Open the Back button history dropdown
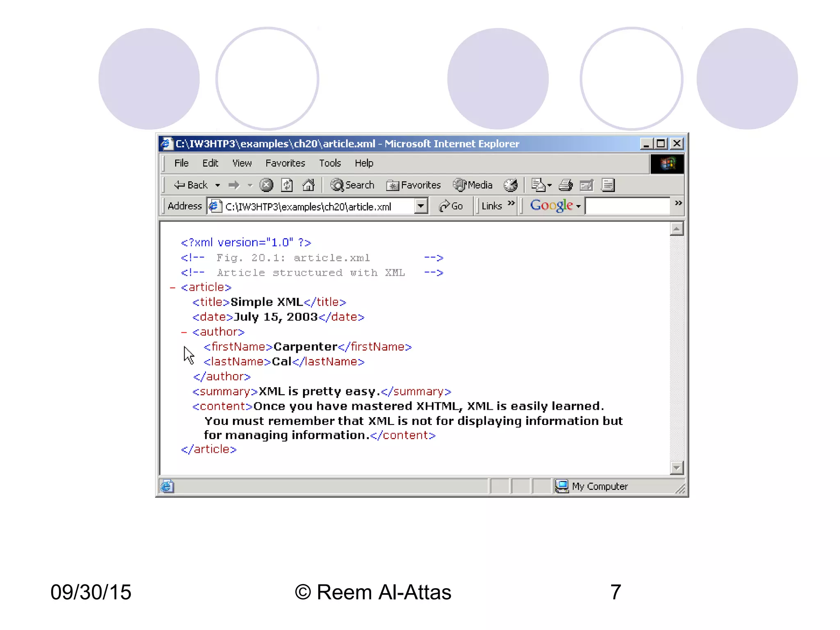This screenshot has height=630, width=840. (218, 185)
